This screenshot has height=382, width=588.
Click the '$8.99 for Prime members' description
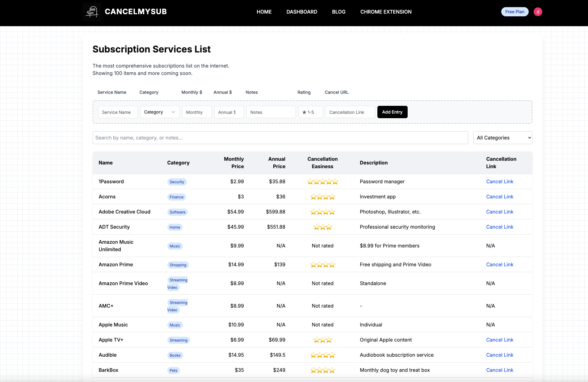tap(389, 246)
